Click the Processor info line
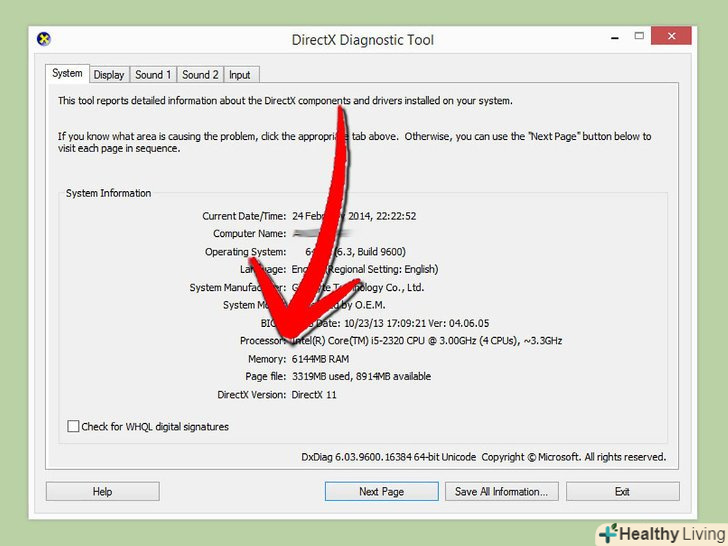Screen dimensions: 728x546 tap(426, 341)
